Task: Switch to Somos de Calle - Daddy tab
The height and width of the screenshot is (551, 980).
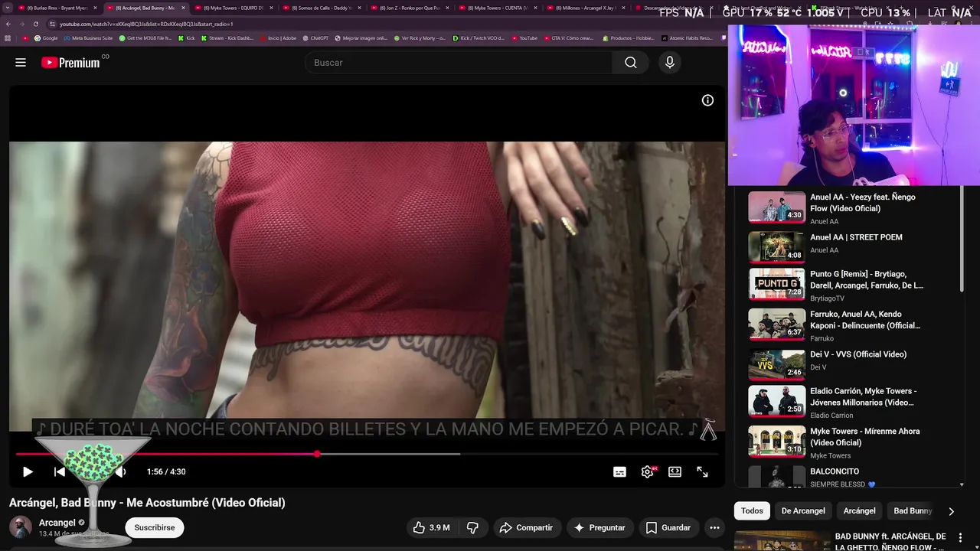Action: (322, 8)
